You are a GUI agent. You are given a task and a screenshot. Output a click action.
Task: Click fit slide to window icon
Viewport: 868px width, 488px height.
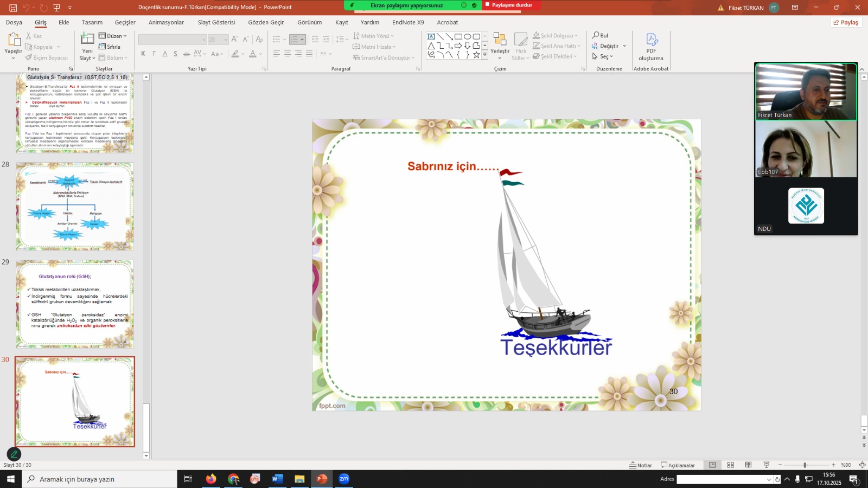pyautogui.click(x=861, y=465)
